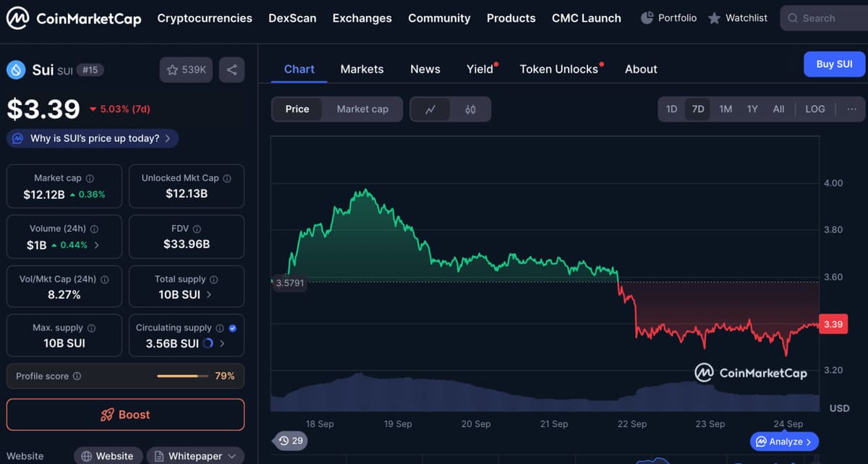Viewport: 868px width, 464px height.
Task: Click the FDV info icon
Action: point(197,229)
